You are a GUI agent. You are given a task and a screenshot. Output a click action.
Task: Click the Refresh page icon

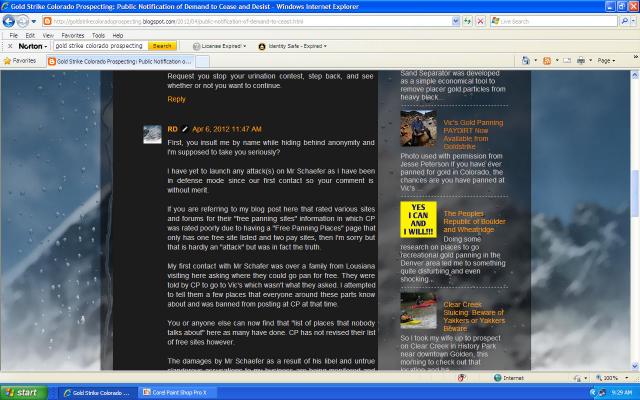(x=467, y=21)
